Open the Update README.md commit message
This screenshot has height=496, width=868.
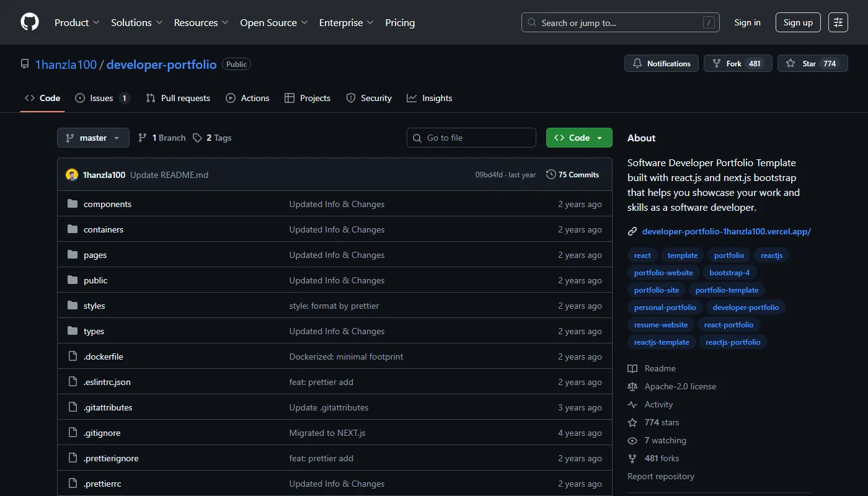[x=169, y=175]
